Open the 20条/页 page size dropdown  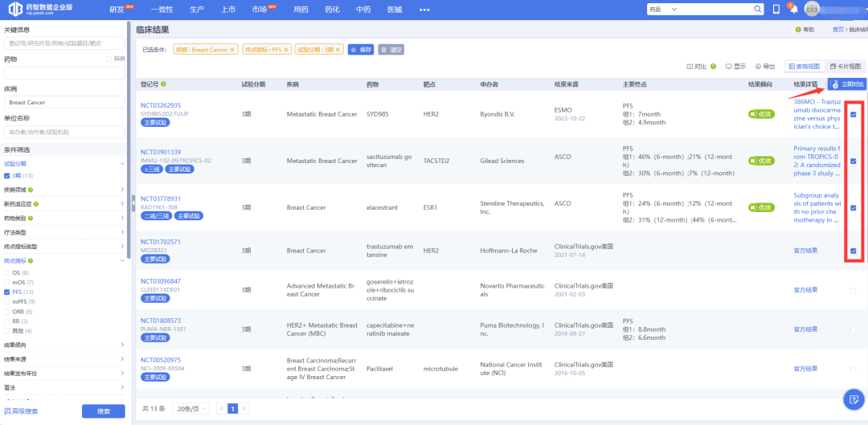pyautogui.click(x=192, y=408)
